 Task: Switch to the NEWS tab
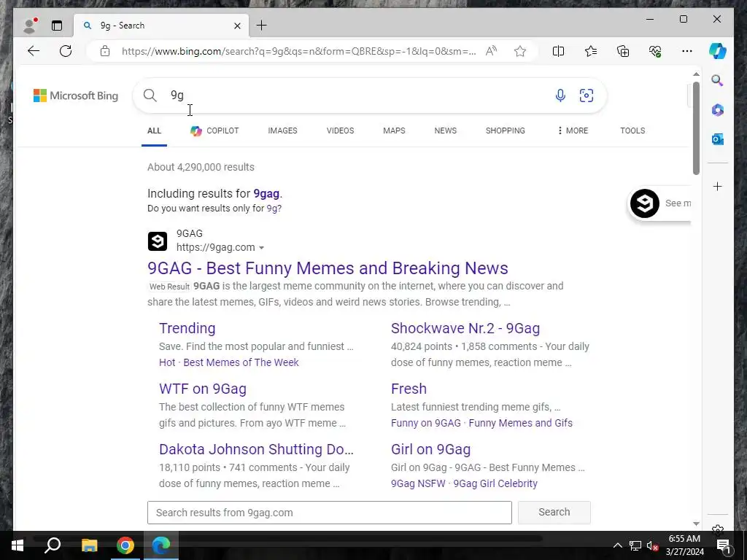tap(446, 131)
